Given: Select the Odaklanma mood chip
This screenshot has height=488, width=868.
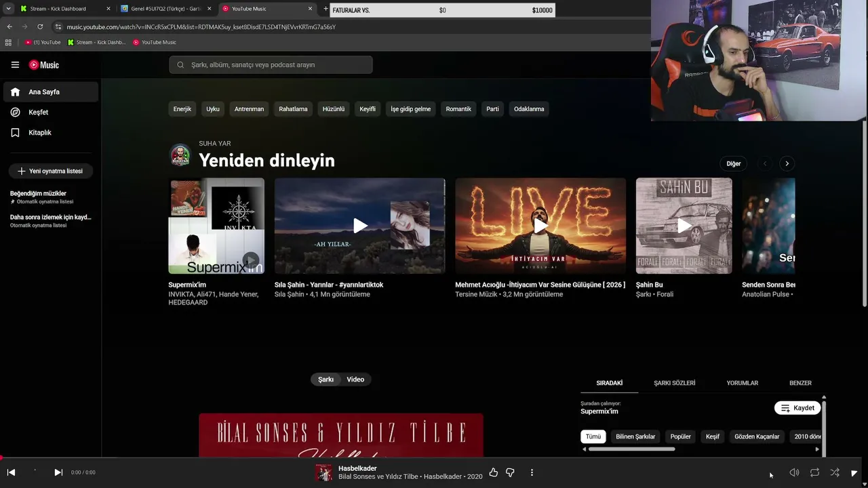Looking at the screenshot, I should [529, 109].
